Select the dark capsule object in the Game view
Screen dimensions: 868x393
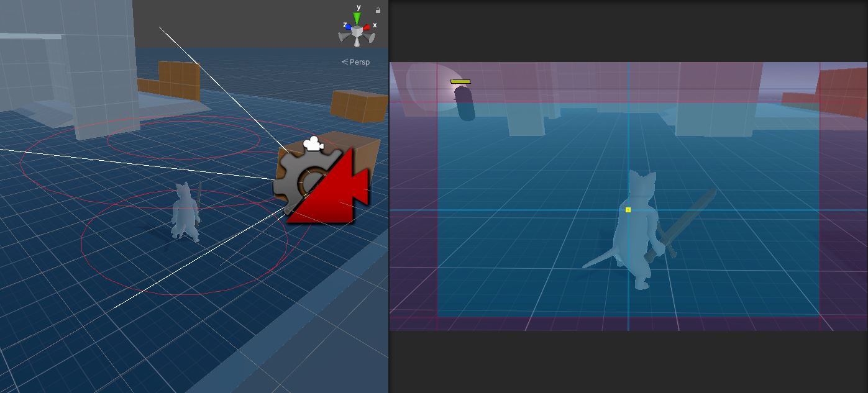(465, 104)
